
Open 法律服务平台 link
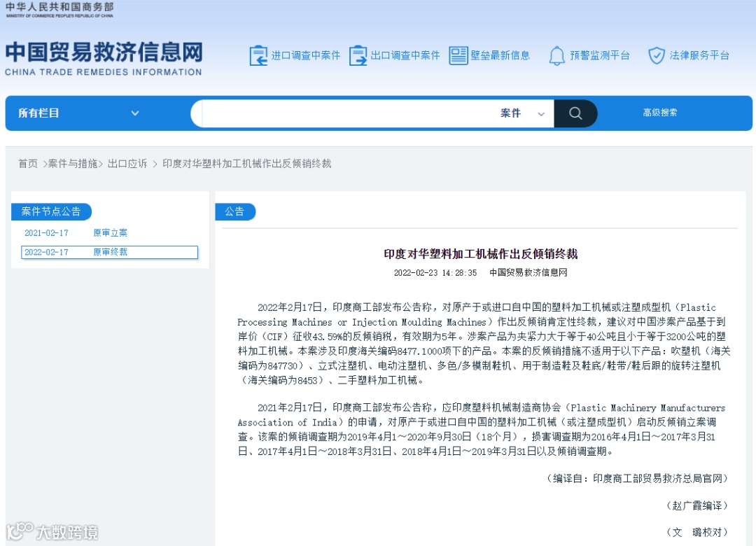click(699, 55)
